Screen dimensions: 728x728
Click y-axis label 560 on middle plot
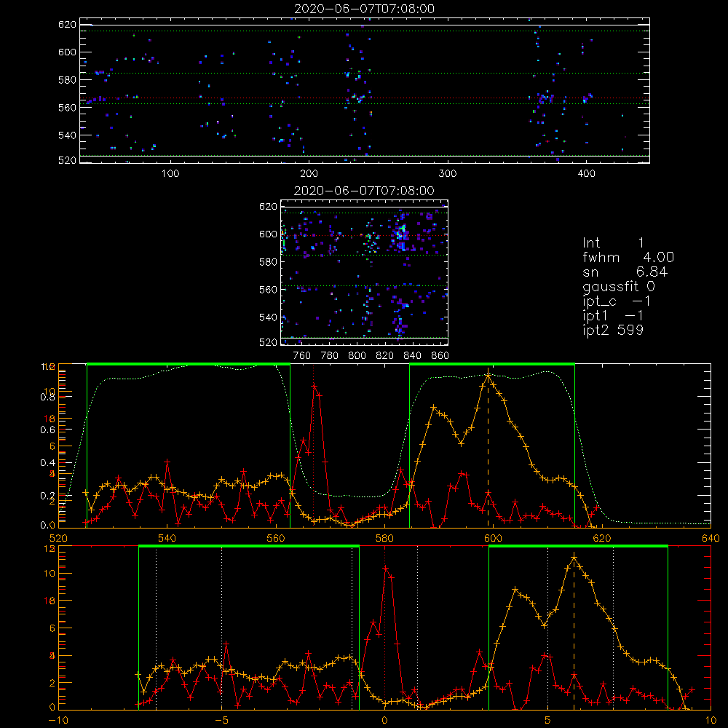pyautogui.click(x=269, y=289)
